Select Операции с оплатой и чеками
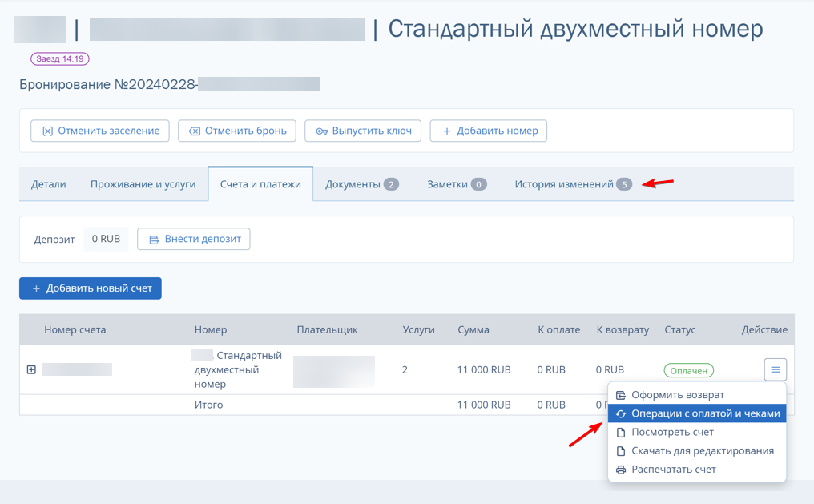Screen dimensions: 814x504 coord(697,413)
